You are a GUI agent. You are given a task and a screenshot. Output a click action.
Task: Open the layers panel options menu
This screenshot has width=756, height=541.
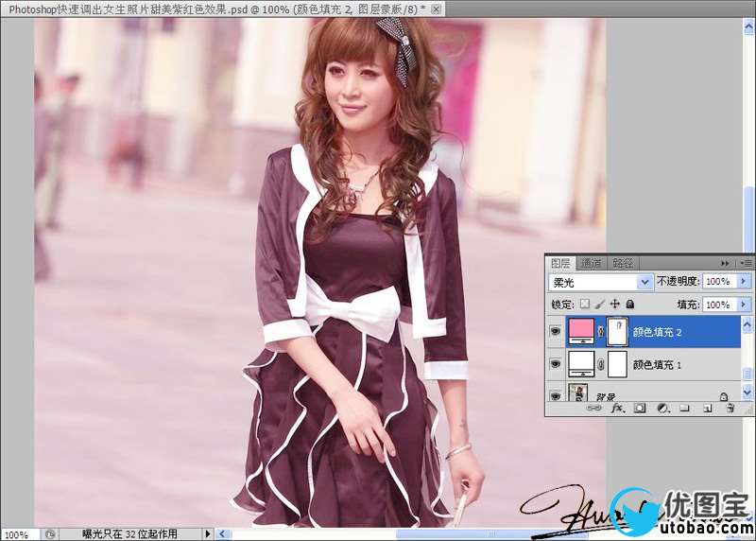click(746, 263)
